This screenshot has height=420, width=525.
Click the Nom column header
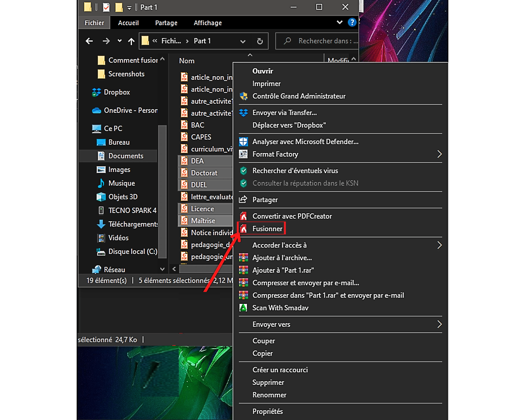(x=187, y=61)
